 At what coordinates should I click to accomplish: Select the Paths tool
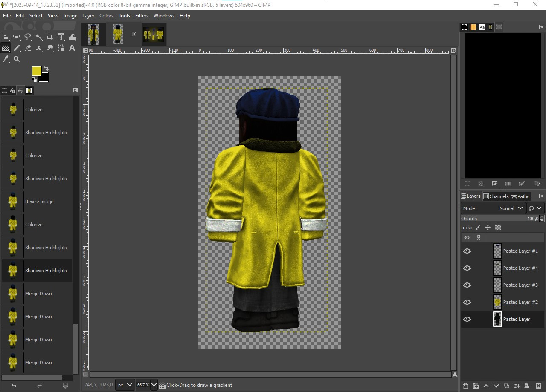click(x=61, y=48)
